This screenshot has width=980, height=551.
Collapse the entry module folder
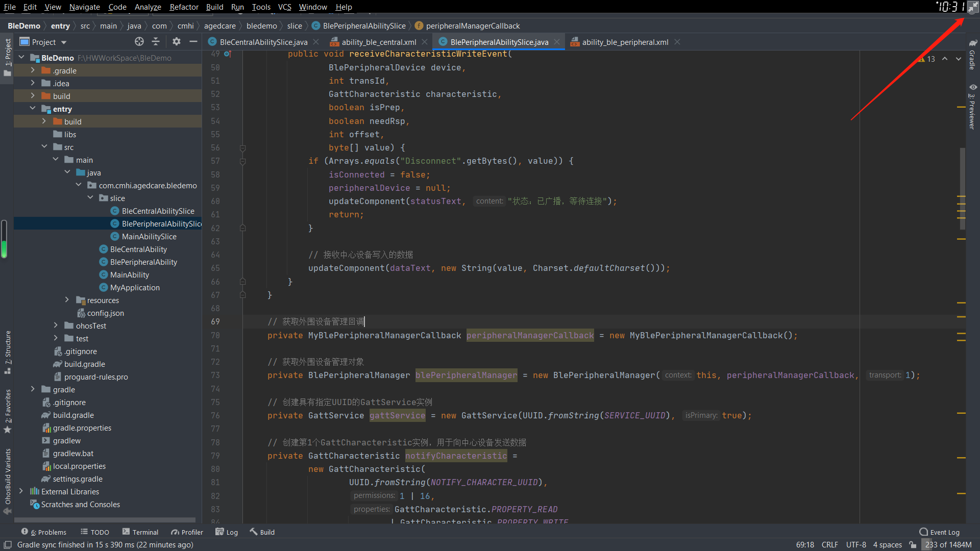(33, 109)
